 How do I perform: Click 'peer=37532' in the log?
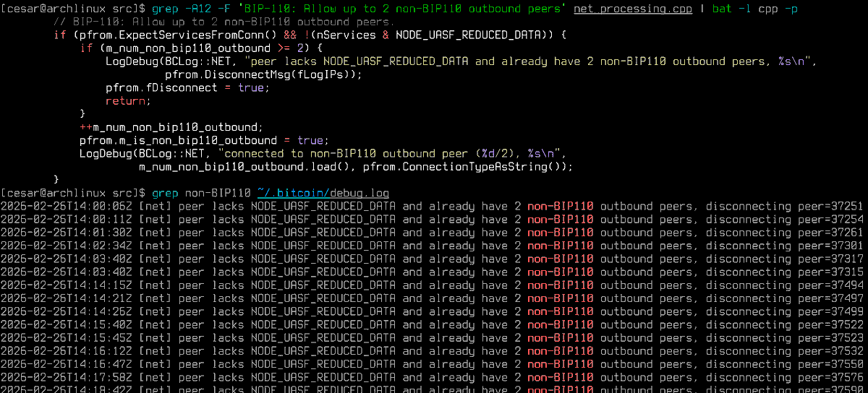pyautogui.click(x=830, y=350)
